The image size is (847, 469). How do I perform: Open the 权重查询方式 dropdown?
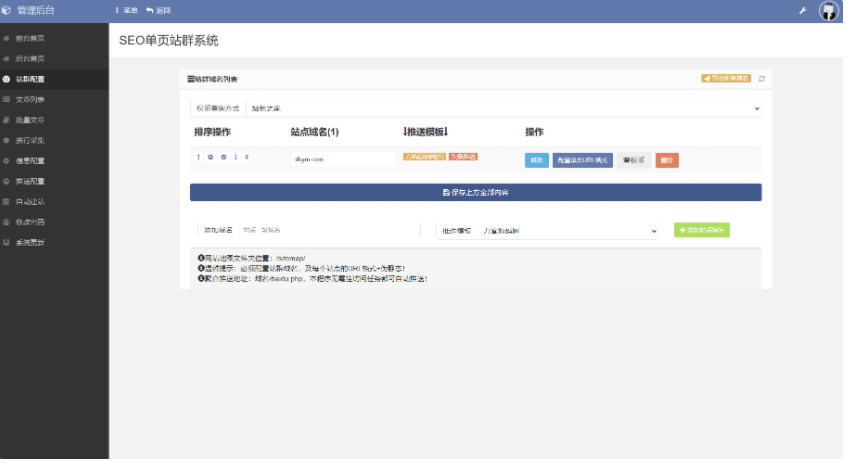(x=503, y=109)
